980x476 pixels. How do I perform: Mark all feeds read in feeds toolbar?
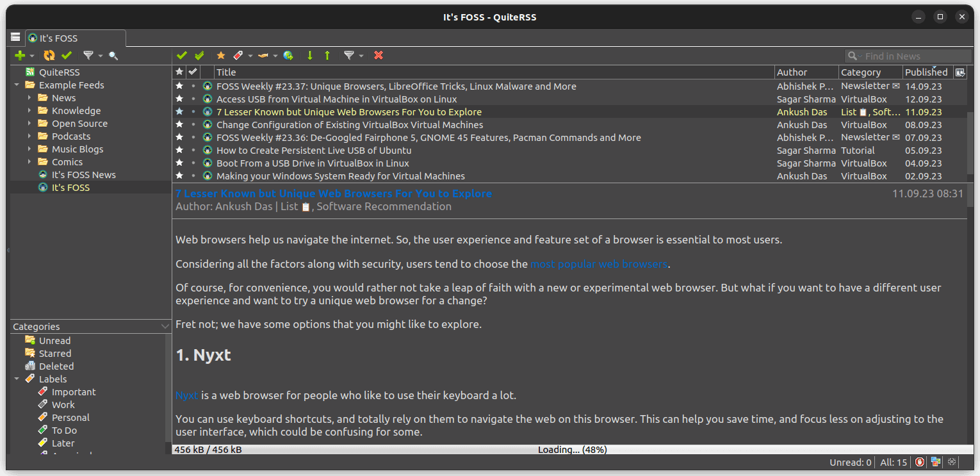[x=67, y=56]
